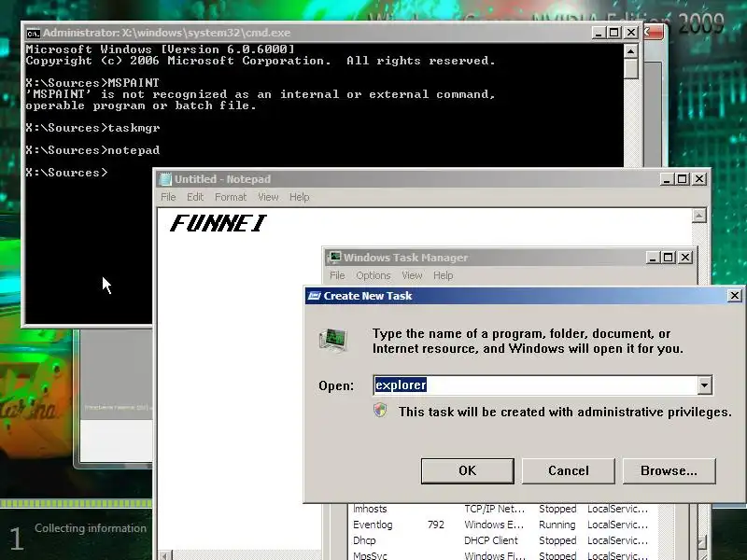Click the cmd window scrollbar thumb
This screenshot has height=560, width=747.
pos(631,68)
